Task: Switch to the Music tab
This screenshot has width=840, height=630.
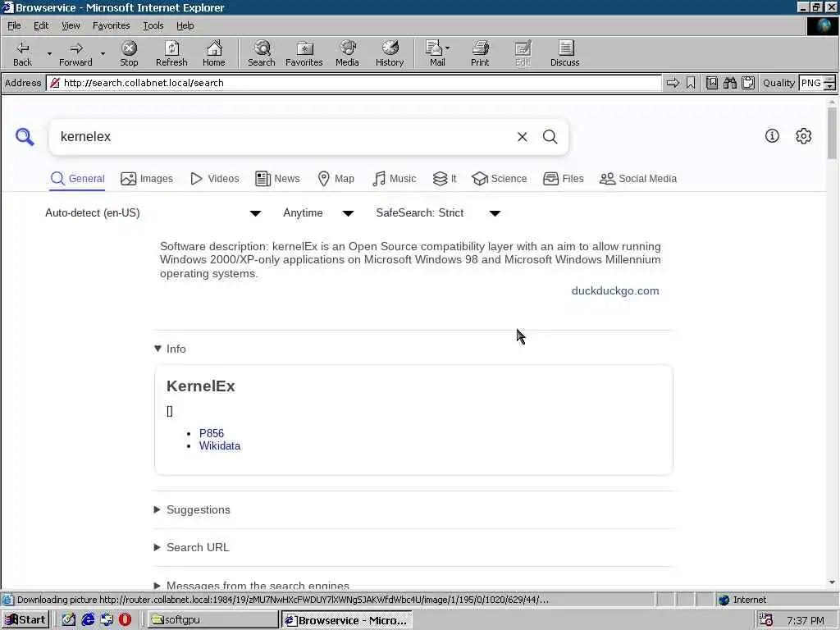Action: tap(395, 178)
